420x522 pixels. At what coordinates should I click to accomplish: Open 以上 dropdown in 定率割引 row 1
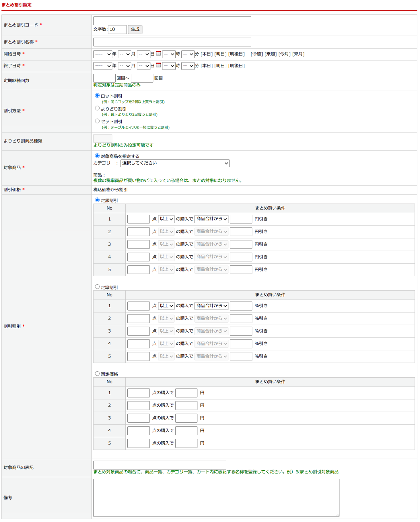166,306
